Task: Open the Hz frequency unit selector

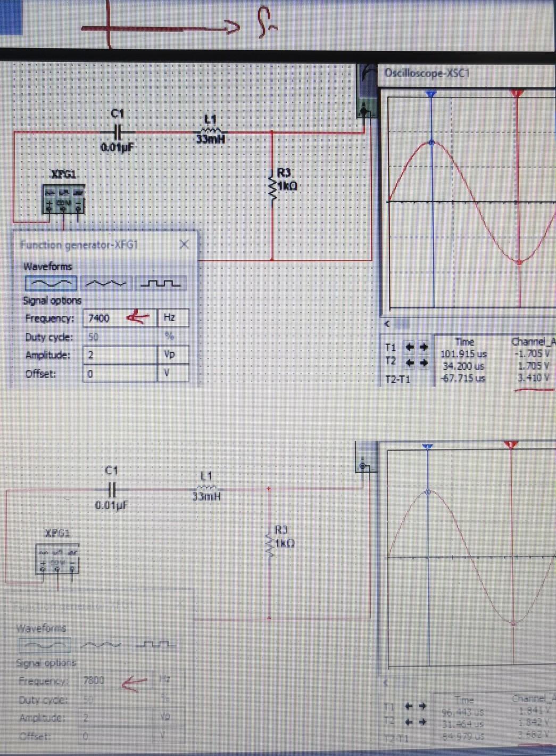Action: (x=173, y=318)
